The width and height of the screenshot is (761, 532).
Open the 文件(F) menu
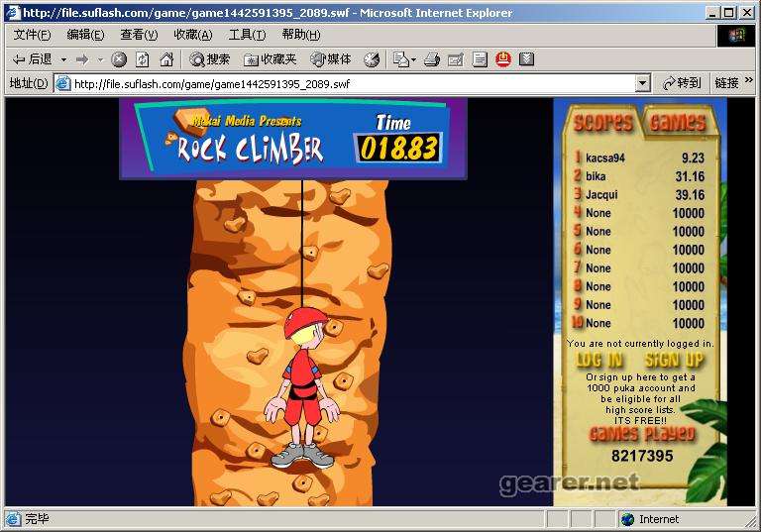(32, 35)
